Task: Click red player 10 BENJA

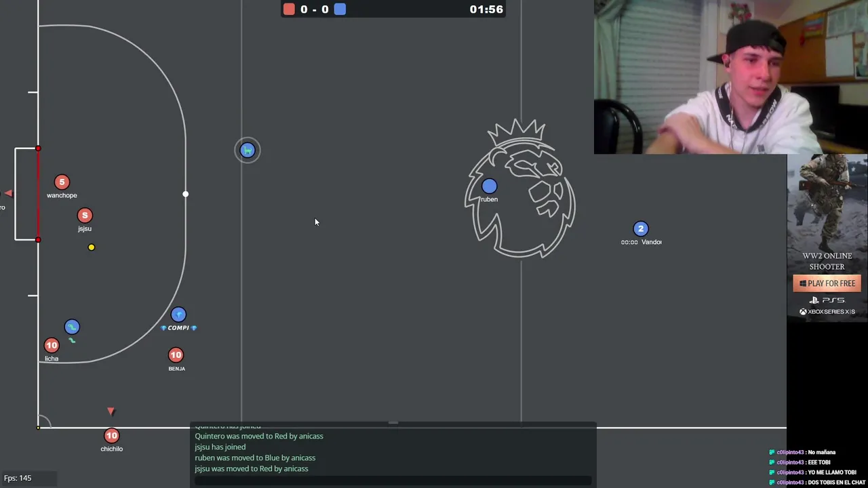Action: click(x=176, y=355)
